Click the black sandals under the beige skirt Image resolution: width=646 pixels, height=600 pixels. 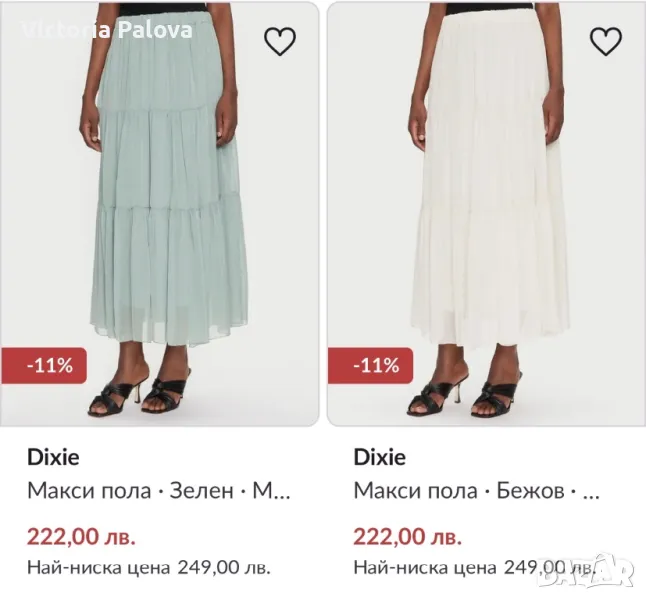[466, 393]
